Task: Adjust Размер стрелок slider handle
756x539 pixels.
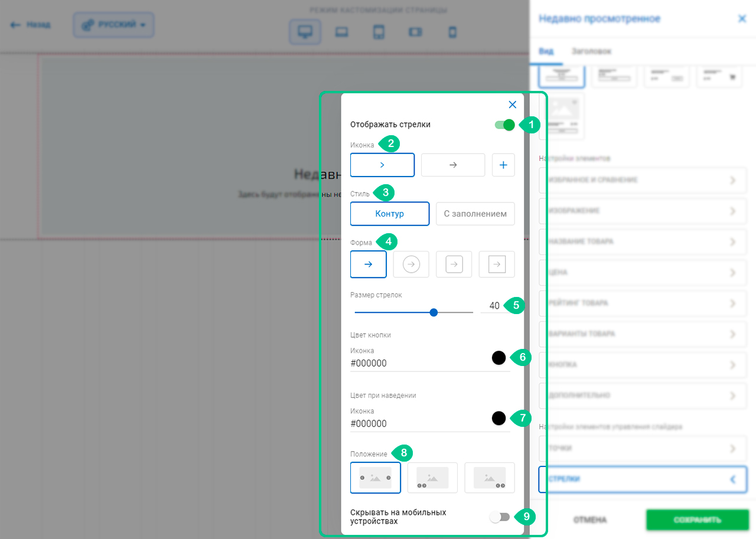Action: pos(434,312)
